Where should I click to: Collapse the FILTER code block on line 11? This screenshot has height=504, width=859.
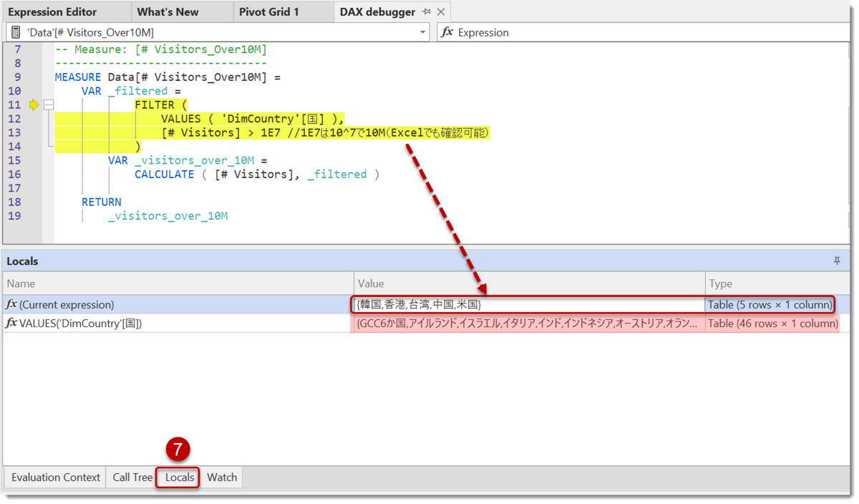49,105
